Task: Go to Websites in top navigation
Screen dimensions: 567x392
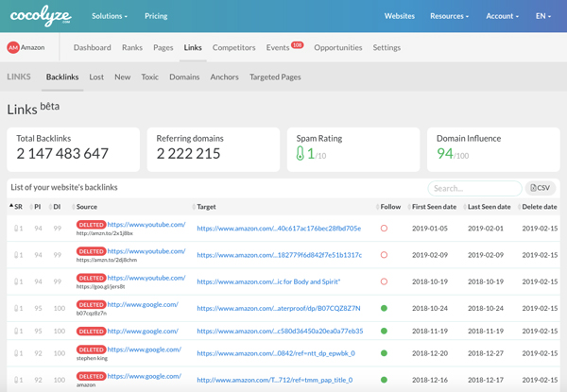Action: [x=400, y=16]
